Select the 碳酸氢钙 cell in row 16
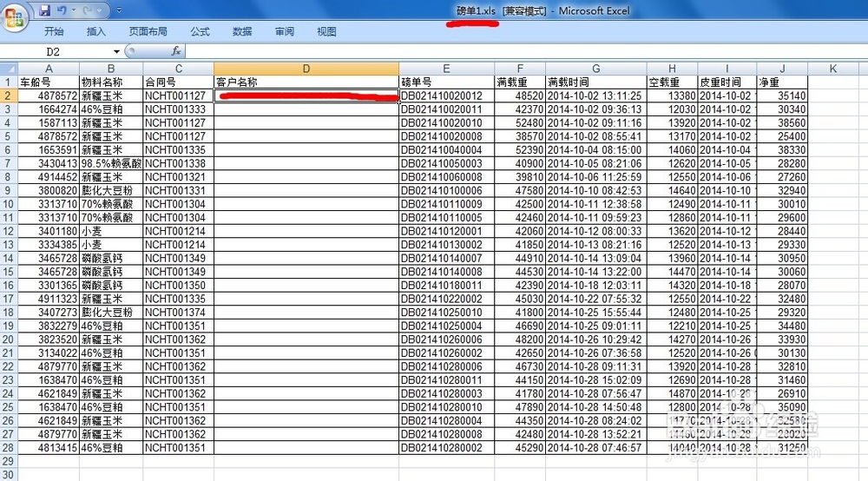This screenshot has height=481, width=868. (111, 285)
